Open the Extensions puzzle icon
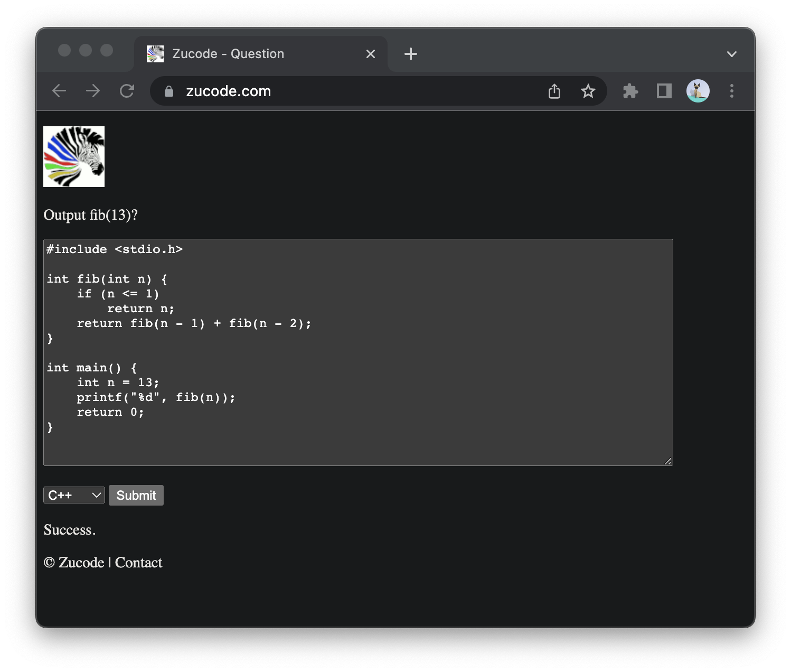The image size is (791, 672). (x=630, y=91)
